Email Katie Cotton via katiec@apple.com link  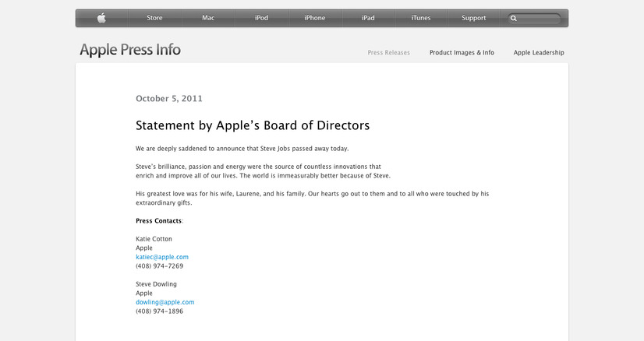coord(162,257)
